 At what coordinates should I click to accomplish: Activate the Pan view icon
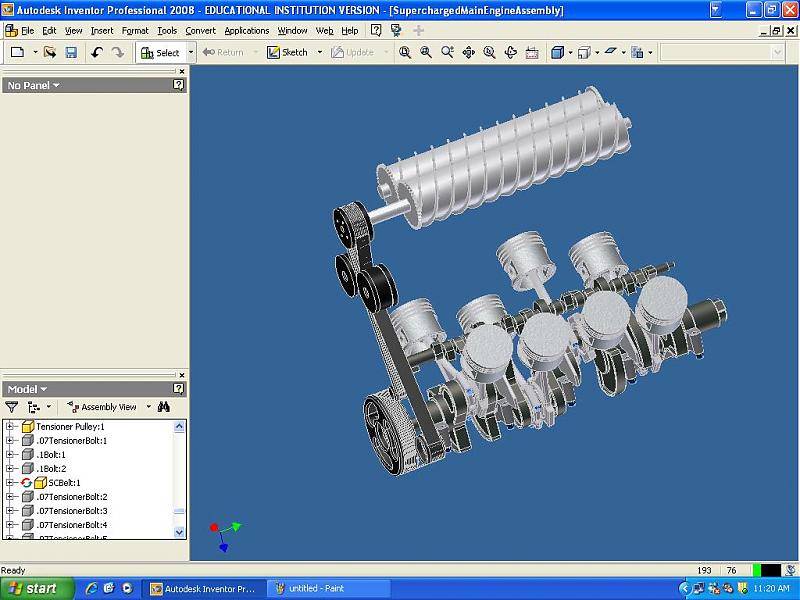[x=468, y=52]
